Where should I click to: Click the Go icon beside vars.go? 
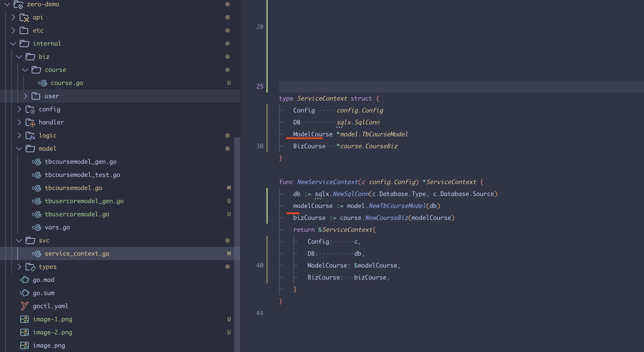(37, 227)
